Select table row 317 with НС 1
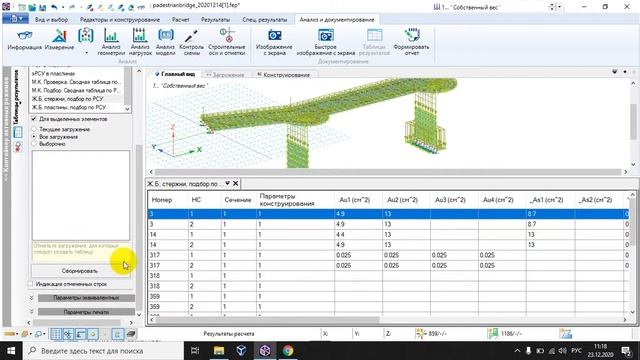 (x=388, y=255)
